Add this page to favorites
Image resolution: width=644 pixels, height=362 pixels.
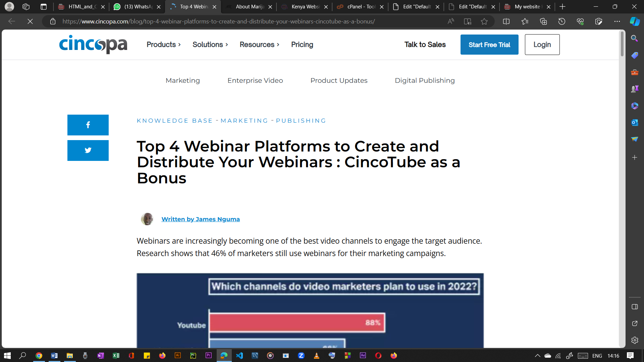(484, 21)
